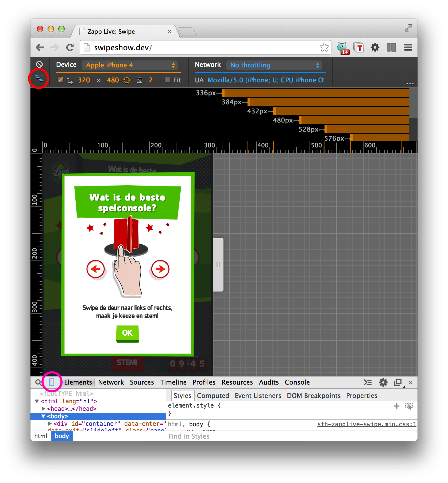
Task: Click the device pixel ratio icon
Action: 140,80
